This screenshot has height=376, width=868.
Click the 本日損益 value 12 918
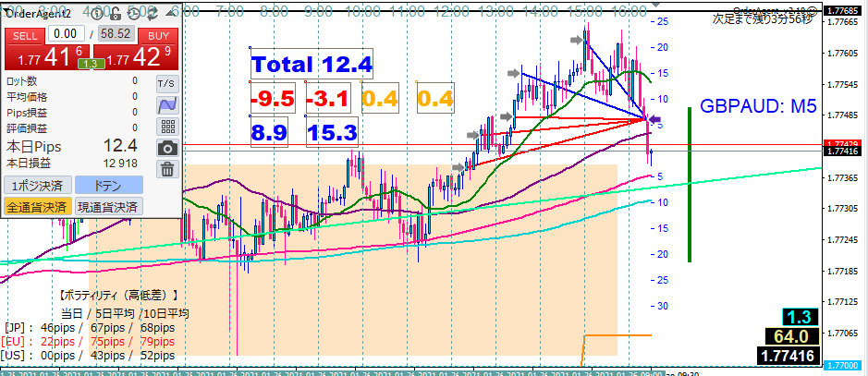[119, 164]
